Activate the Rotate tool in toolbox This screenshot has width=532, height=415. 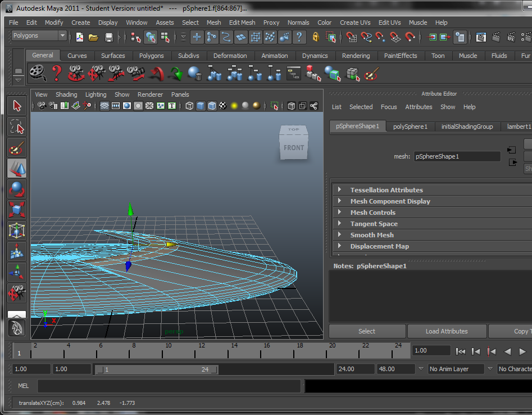coord(17,189)
